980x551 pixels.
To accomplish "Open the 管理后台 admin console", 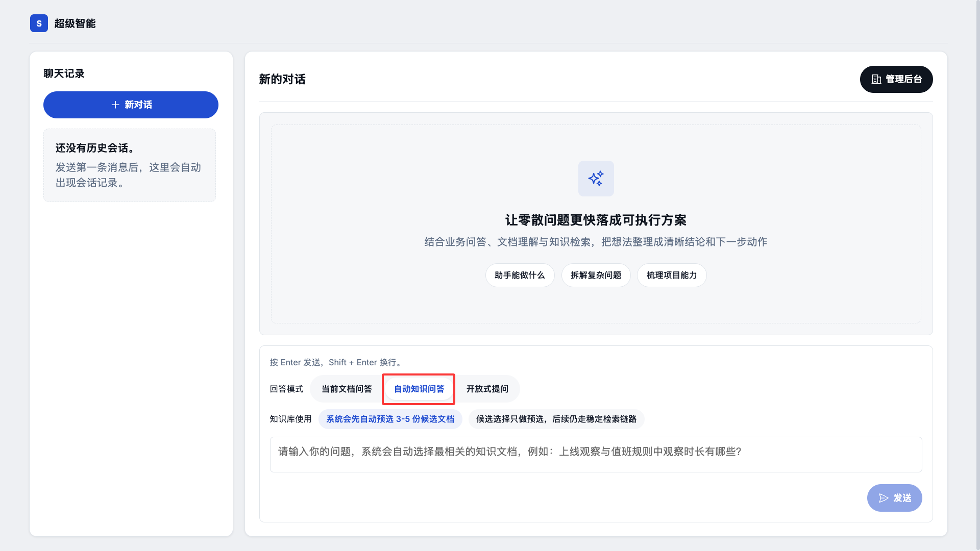I will click(896, 80).
